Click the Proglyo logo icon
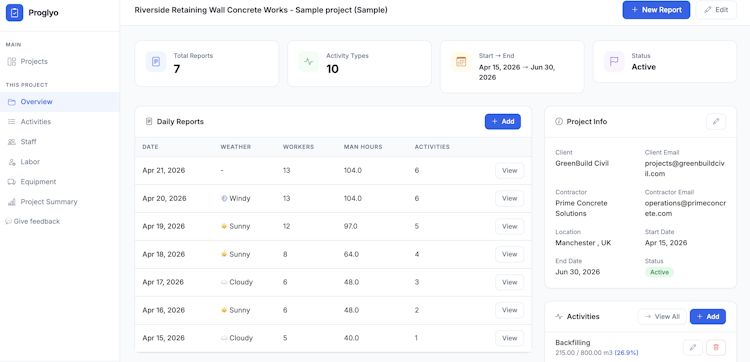 pyautogui.click(x=14, y=13)
